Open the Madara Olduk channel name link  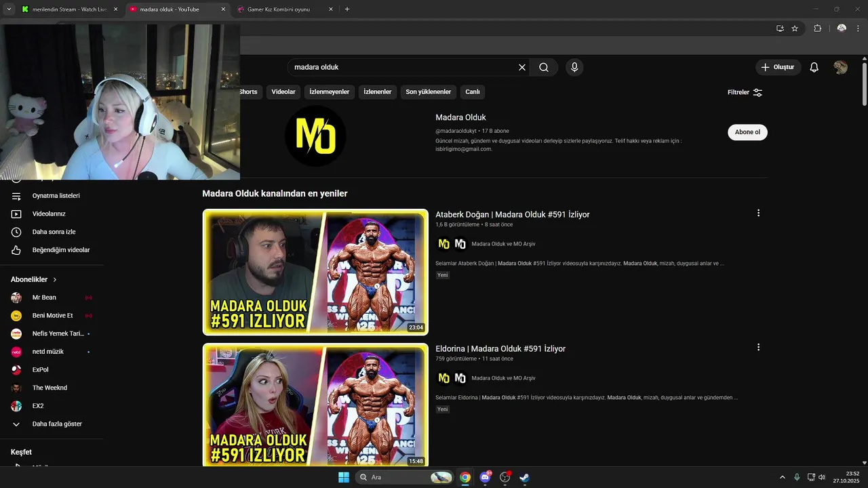(460, 117)
